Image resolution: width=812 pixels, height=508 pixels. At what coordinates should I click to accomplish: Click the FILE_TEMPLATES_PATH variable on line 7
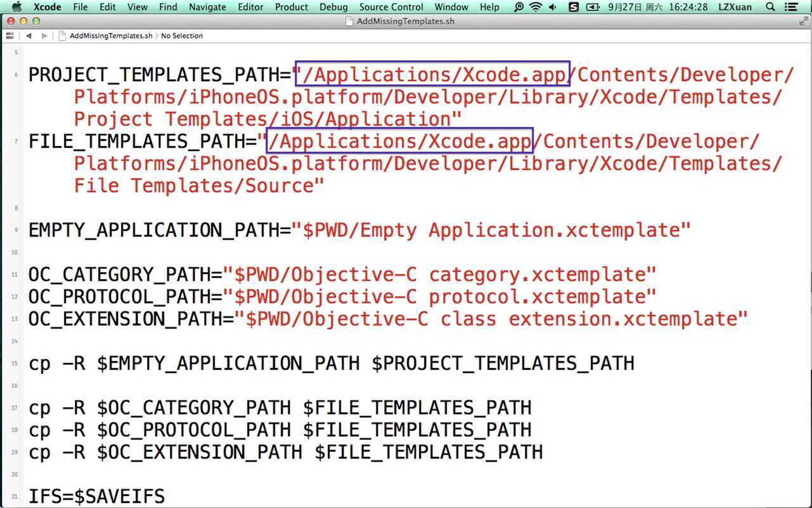136,141
